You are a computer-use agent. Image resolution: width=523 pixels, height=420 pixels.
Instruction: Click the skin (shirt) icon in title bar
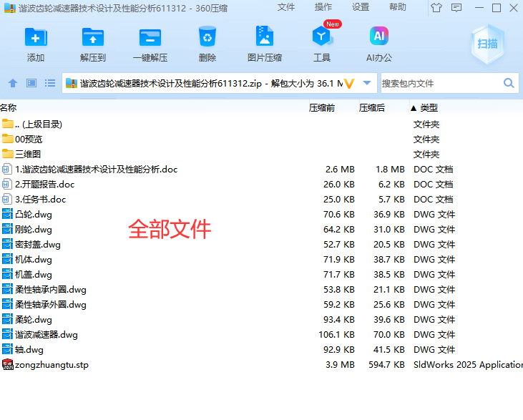click(x=436, y=7)
